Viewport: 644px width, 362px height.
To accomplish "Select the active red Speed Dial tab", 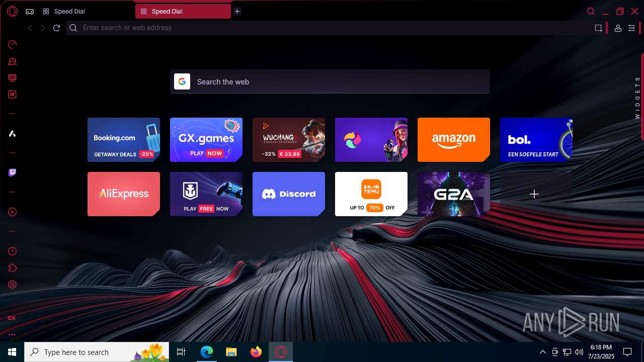I will [x=183, y=11].
